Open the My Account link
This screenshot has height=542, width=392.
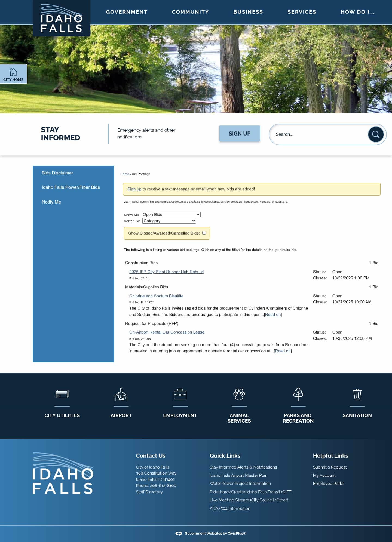tap(324, 475)
